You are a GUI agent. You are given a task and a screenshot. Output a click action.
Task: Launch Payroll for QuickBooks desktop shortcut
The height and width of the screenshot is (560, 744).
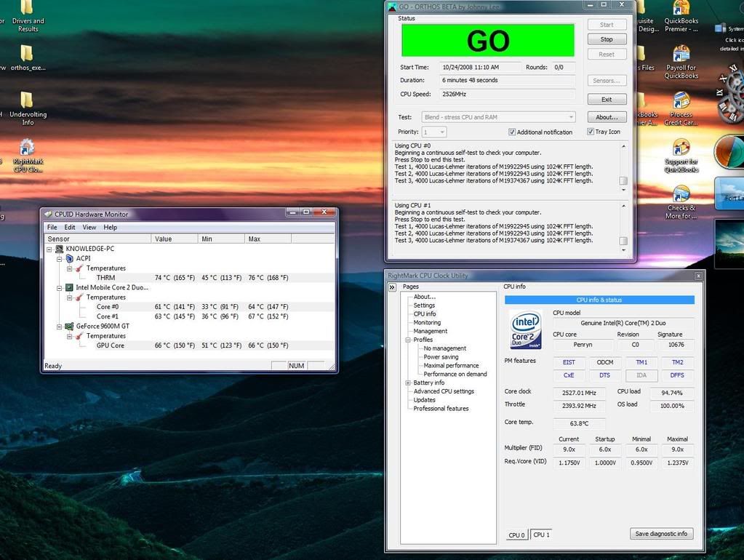pyautogui.click(x=681, y=55)
